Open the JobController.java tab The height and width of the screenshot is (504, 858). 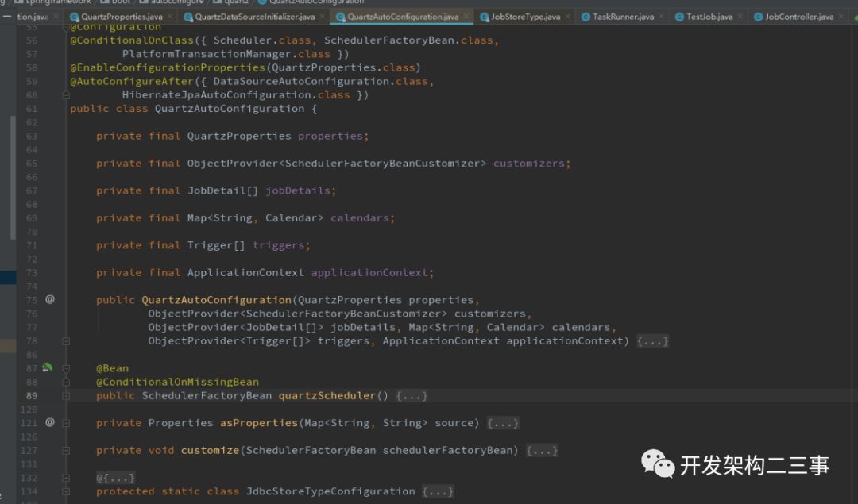799,17
